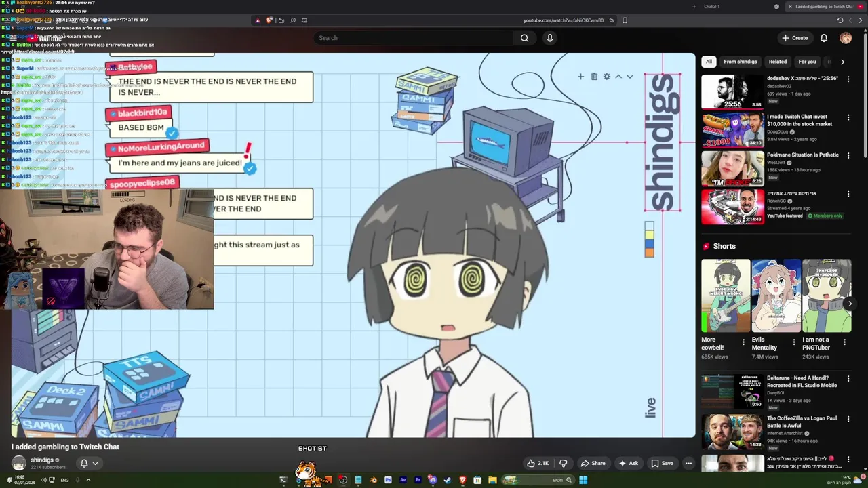Open the I am not a PNGTuber short
Viewport: 868px width, 488px height.
(x=827, y=296)
